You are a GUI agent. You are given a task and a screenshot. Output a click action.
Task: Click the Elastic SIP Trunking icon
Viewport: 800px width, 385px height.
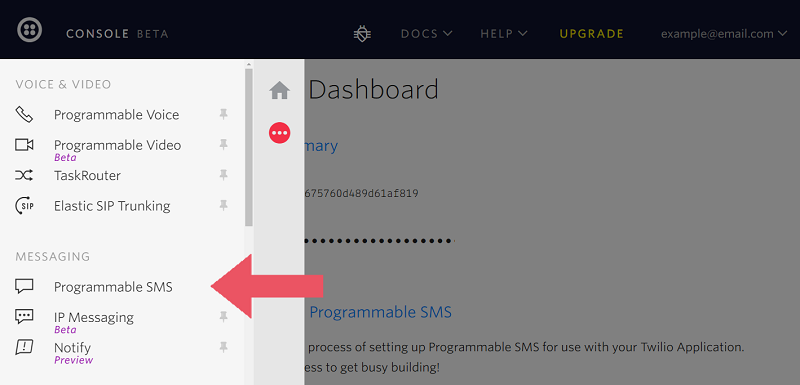pos(24,206)
